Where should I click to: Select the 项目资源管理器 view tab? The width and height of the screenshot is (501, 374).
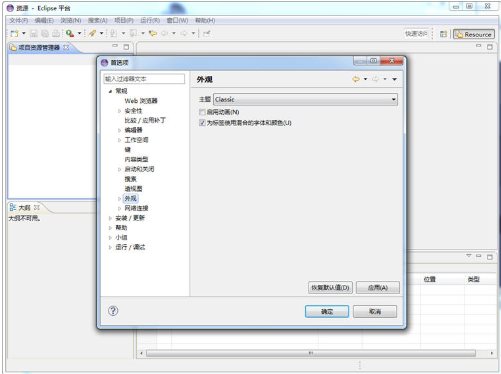[x=39, y=48]
